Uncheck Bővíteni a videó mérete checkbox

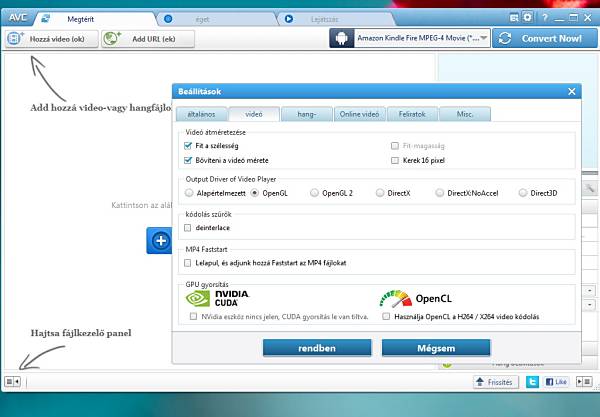[188, 160]
